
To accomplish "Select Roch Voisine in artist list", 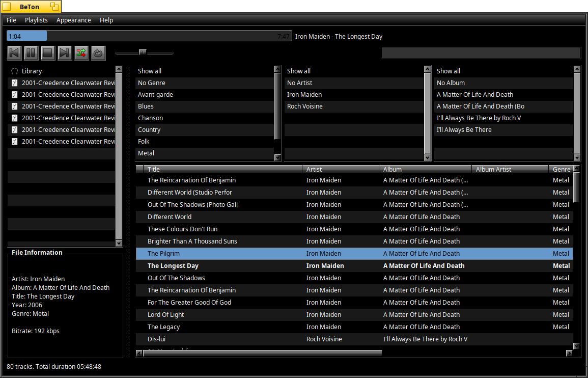I will (x=304, y=106).
